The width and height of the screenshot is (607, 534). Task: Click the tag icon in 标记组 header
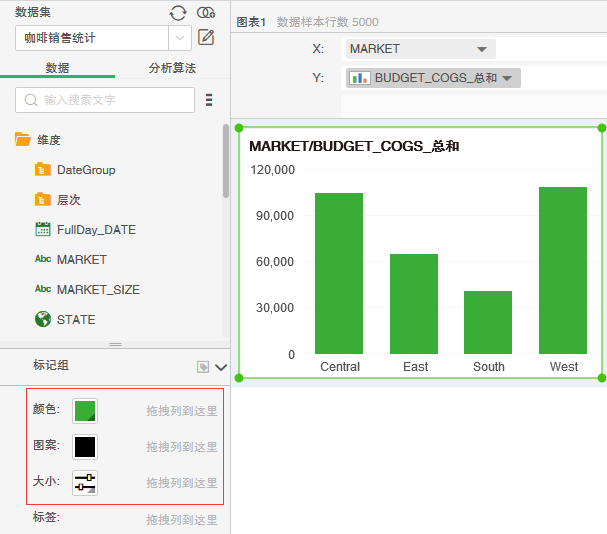pos(203,367)
